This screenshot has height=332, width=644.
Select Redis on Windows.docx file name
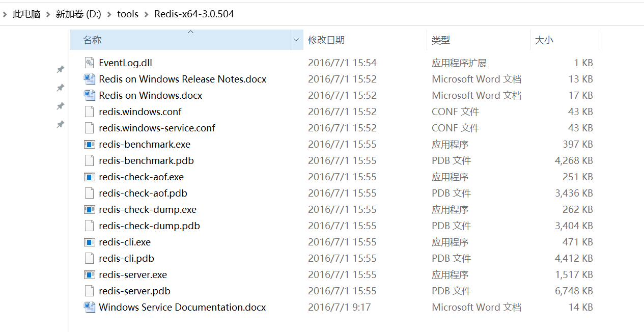click(x=150, y=95)
